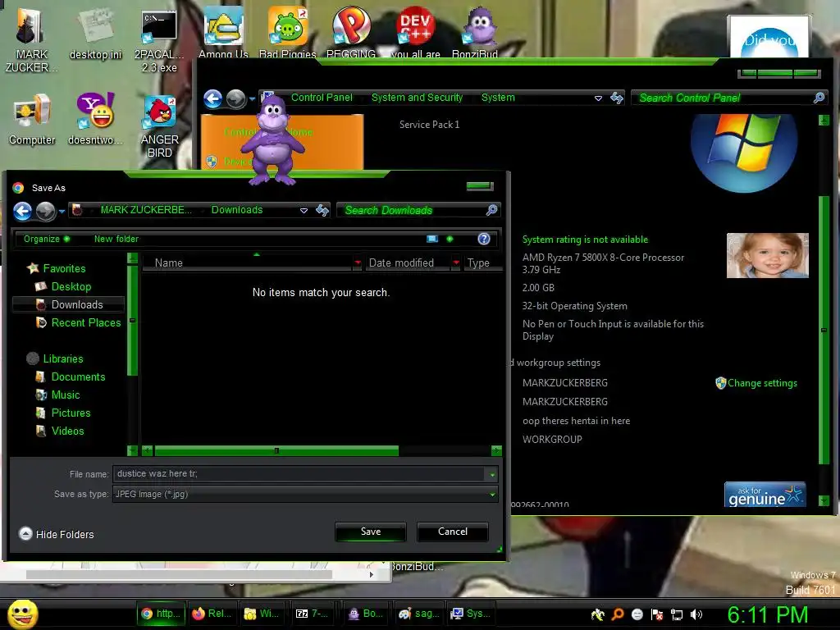Click the File name input field

coord(299,474)
